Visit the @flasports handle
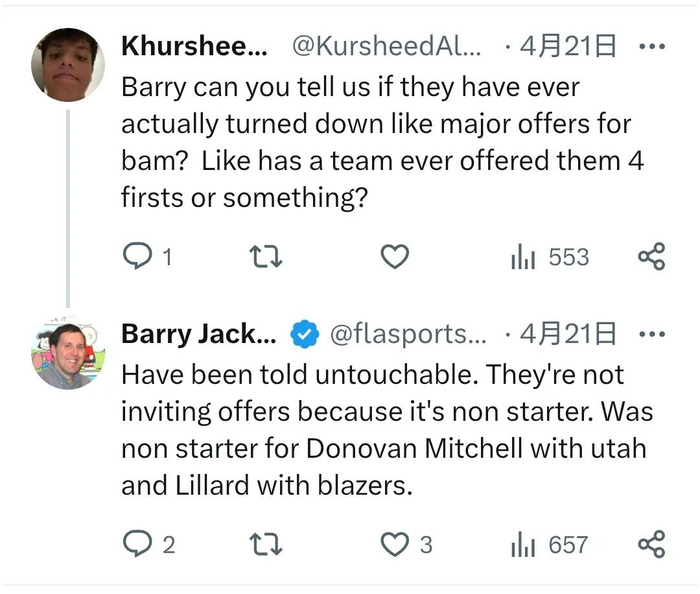Image resolution: width=700 pixels, height=594 pixels. (407, 334)
